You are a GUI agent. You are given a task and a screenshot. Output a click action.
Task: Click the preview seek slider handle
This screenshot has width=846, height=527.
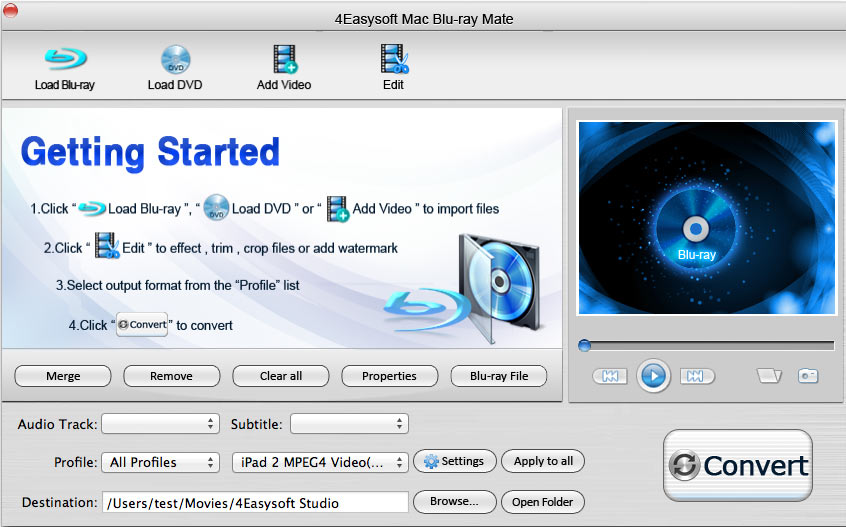tap(584, 345)
